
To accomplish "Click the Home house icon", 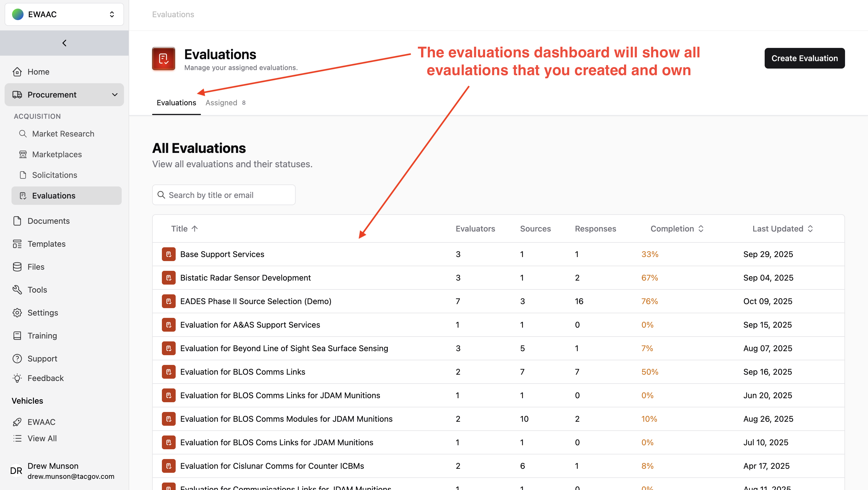I will 17,72.
